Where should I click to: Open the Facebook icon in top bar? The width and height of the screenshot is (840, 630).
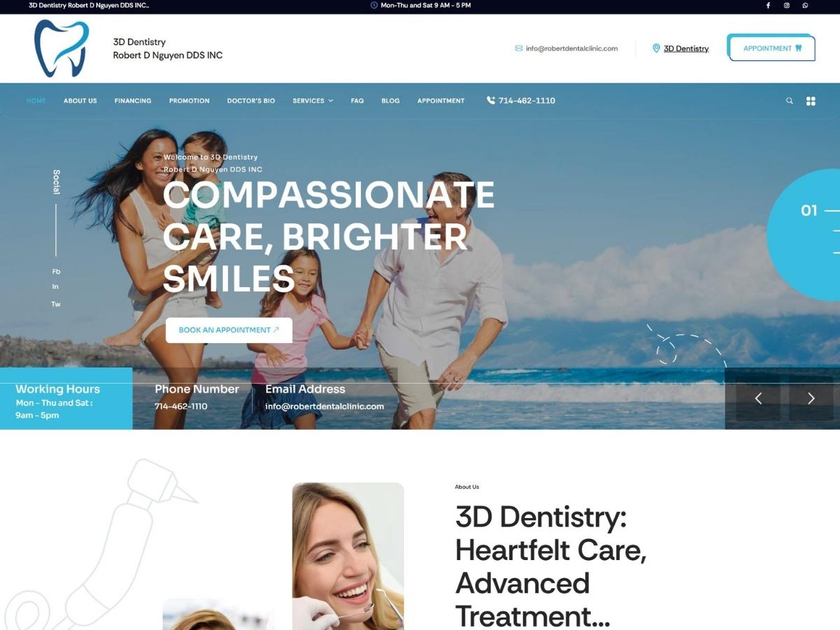point(768,6)
